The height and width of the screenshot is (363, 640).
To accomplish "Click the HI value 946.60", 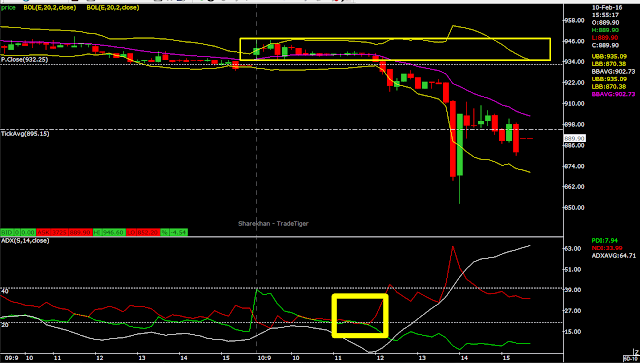I will click(x=115, y=232).
